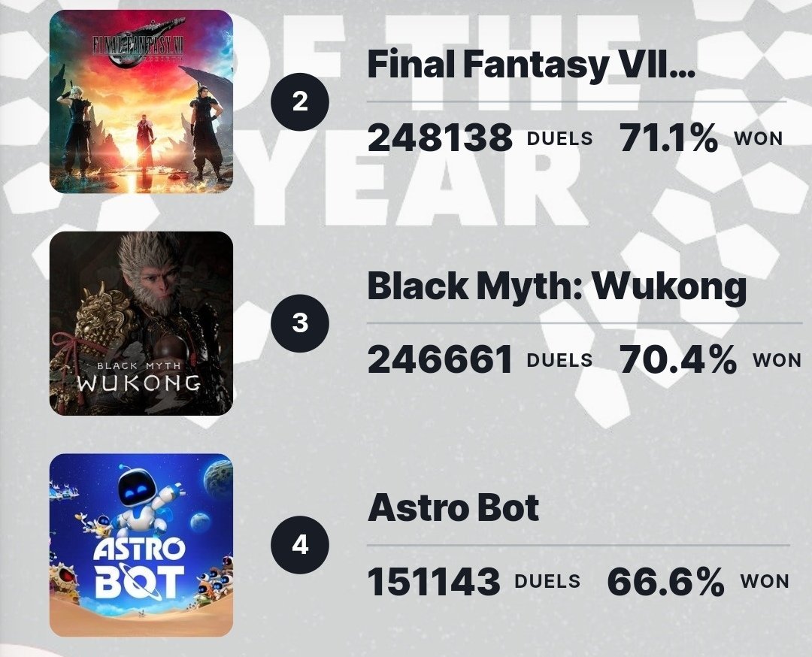Screen dimensions: 812x657
Task: Select the 151143 duels count
Action: pyautogui.click(x=434, y=581)
